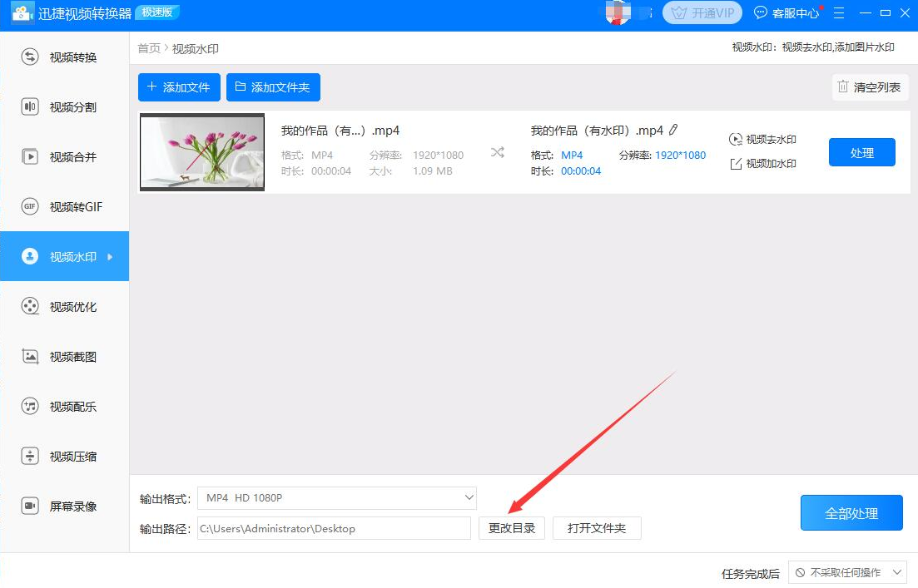
Task: Click the 视频水印 breadcrumb text
Action: (x=196, y=48)
